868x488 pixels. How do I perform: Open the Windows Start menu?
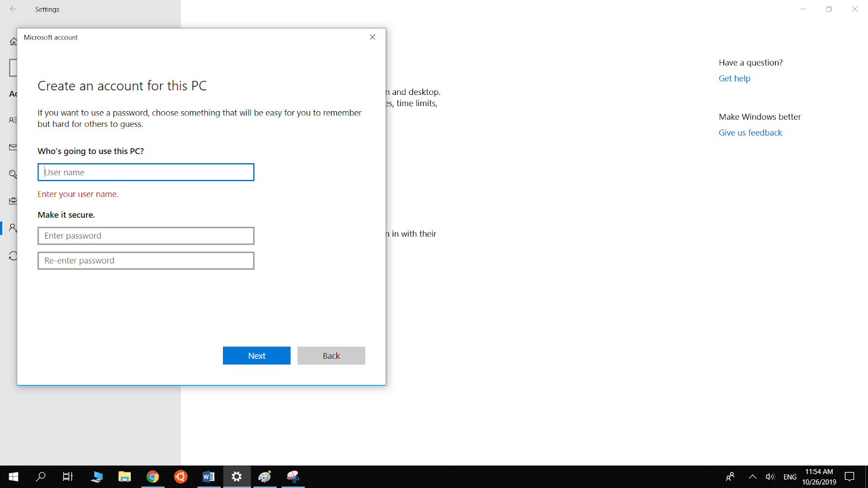pyautogui.click(x=14, y=477)
